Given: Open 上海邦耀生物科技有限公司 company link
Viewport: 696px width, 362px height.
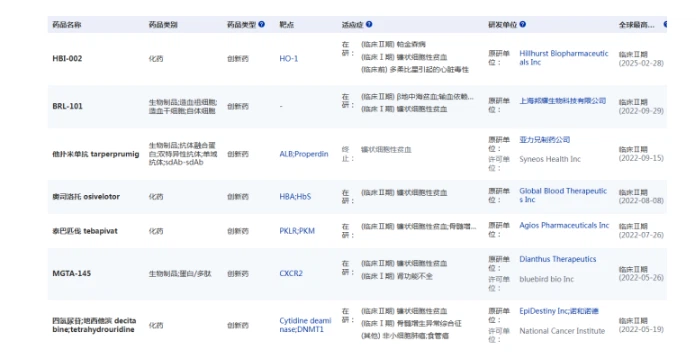Looking at the screenshot, I should click(x=562, y=101).
